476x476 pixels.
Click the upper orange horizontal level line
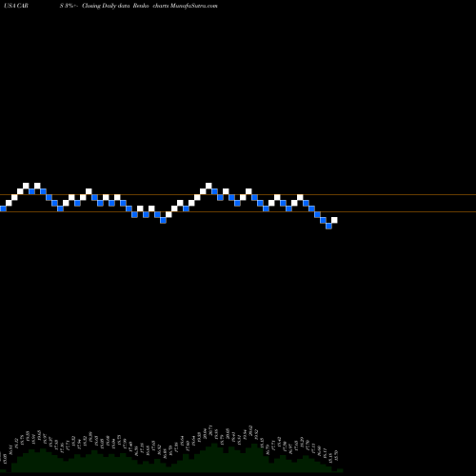pos(238,194)
